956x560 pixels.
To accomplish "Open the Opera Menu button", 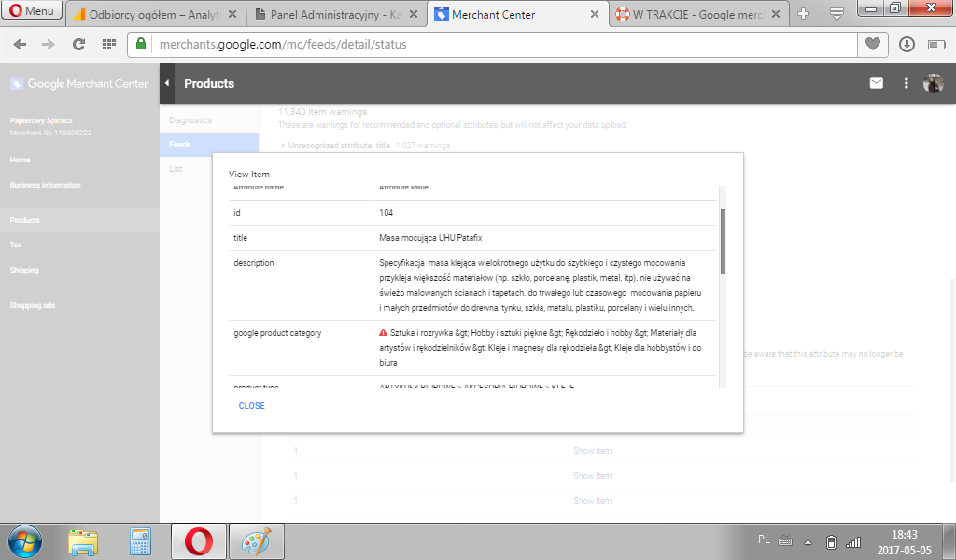I will click(32, 10).
